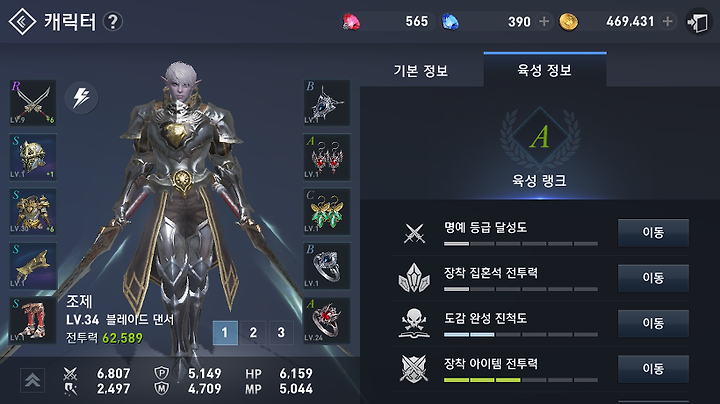Viewport: 720px width, 404px height.
Task: Add blue diamonds with plus button
Action: click(544, 21)
